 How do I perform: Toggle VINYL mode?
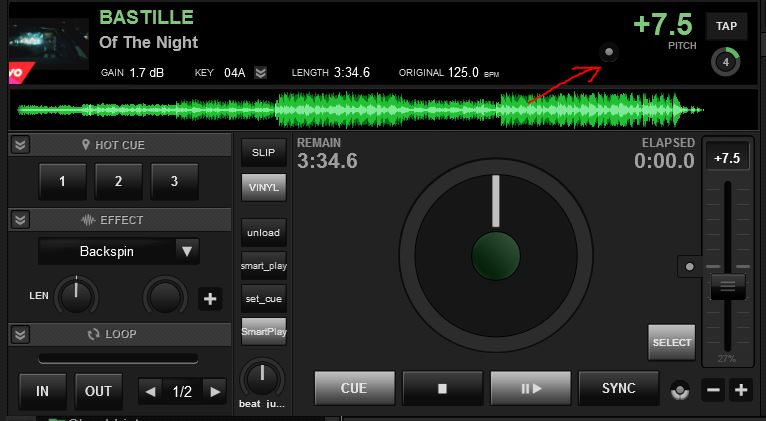[x=263, y=186]
